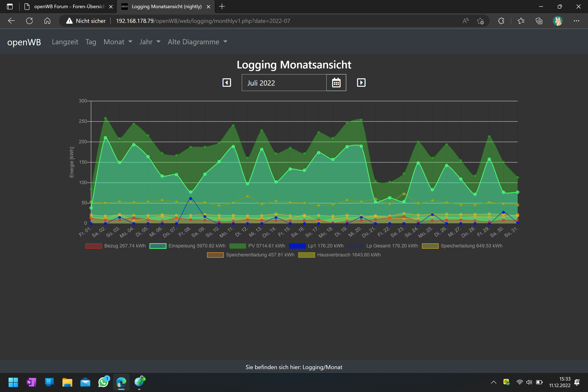
Task: Add page to favorites star icon
Action: (x=480, y=21)
